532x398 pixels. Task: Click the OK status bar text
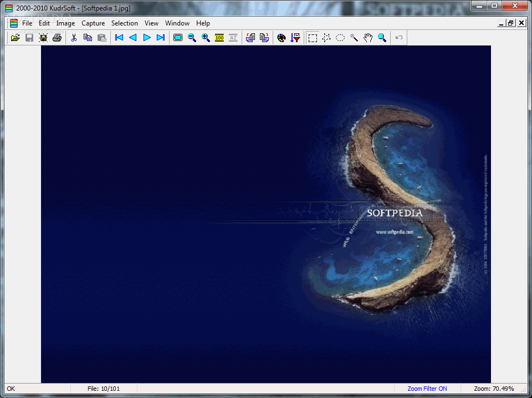pyautogui.click(x=11, y=389)
